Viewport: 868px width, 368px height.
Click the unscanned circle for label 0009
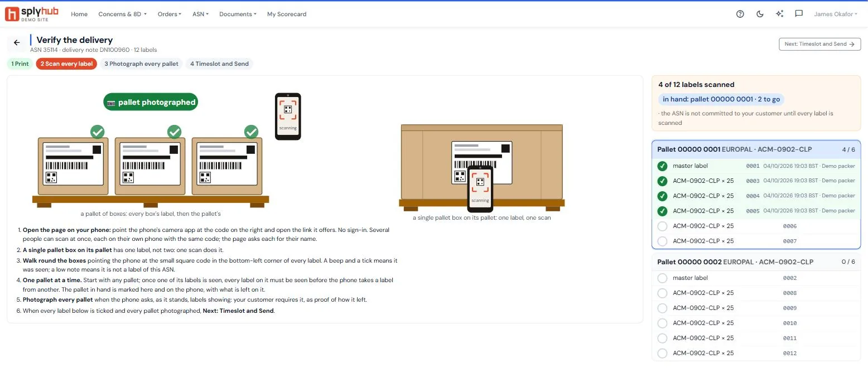coord(662,308)
